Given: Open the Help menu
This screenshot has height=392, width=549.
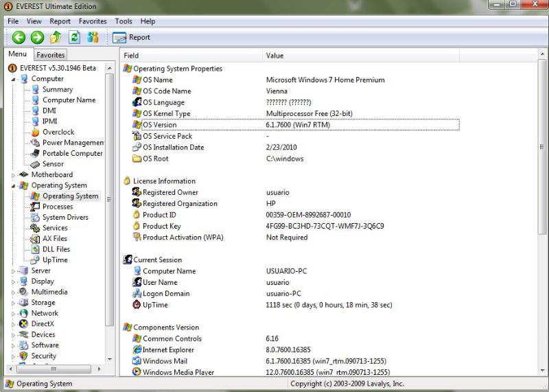Looking at the screenshot, I should (x=148, y=21).
